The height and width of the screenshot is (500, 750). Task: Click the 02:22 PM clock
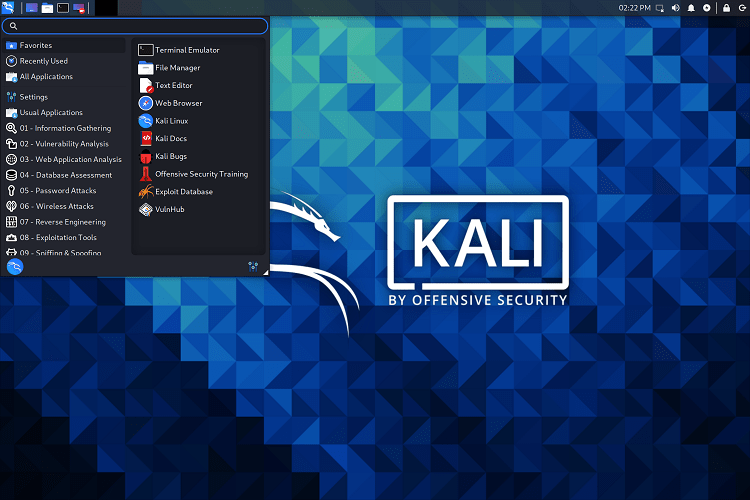tap(634, 8)
